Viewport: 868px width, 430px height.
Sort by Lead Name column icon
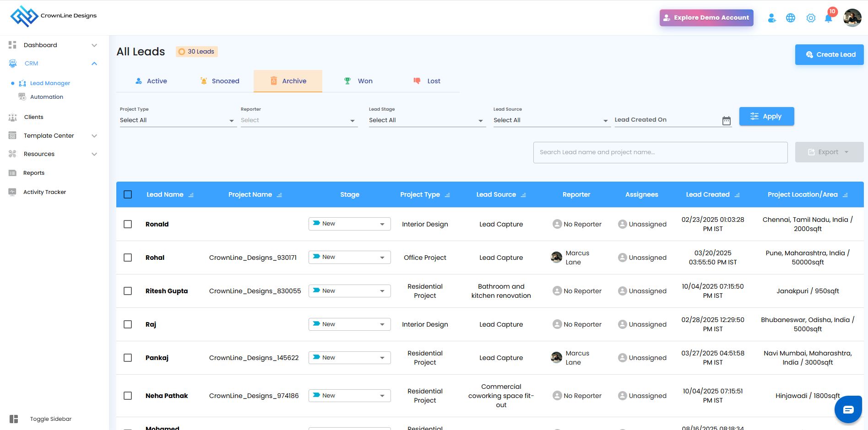(191, 195)
